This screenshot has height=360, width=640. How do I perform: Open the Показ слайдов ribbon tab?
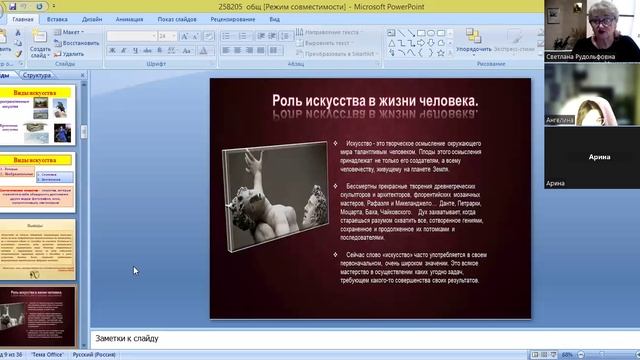pos(177,19)
